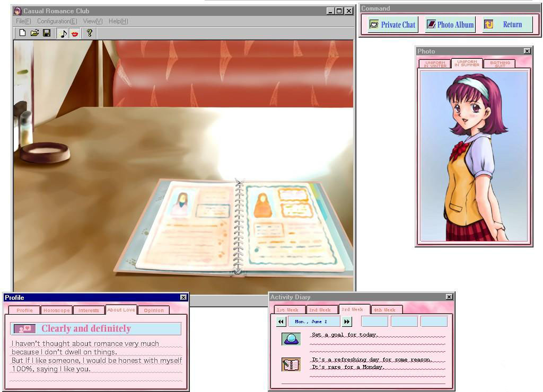
Task: Click the Return command button
Action: (x=507, y=24)
